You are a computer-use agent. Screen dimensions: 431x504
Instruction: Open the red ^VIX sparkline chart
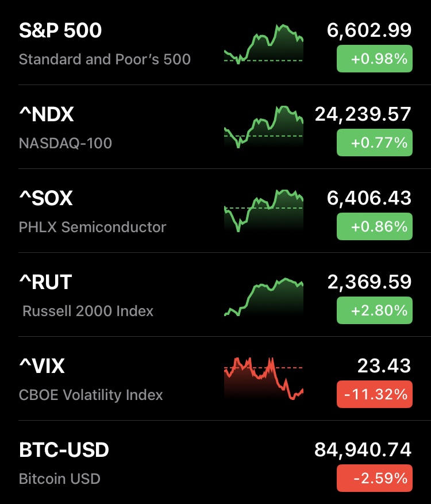(264, 378)
